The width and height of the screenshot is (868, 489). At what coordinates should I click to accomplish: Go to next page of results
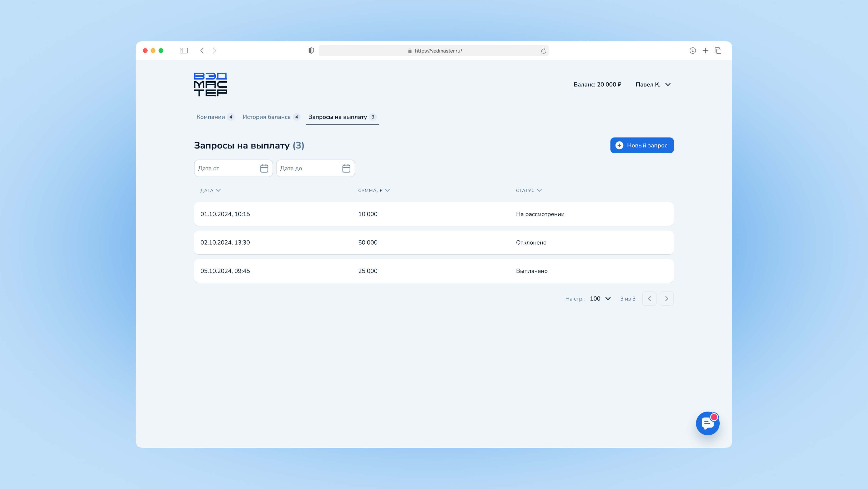(666, 299)
